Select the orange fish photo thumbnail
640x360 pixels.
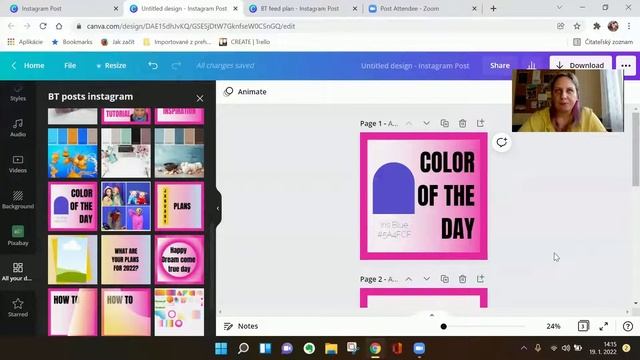(73, 153)
